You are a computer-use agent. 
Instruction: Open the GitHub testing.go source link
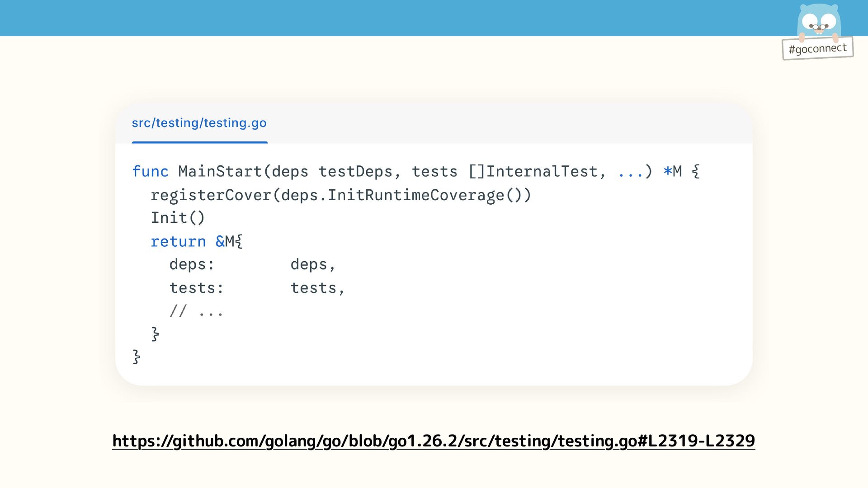434,441
